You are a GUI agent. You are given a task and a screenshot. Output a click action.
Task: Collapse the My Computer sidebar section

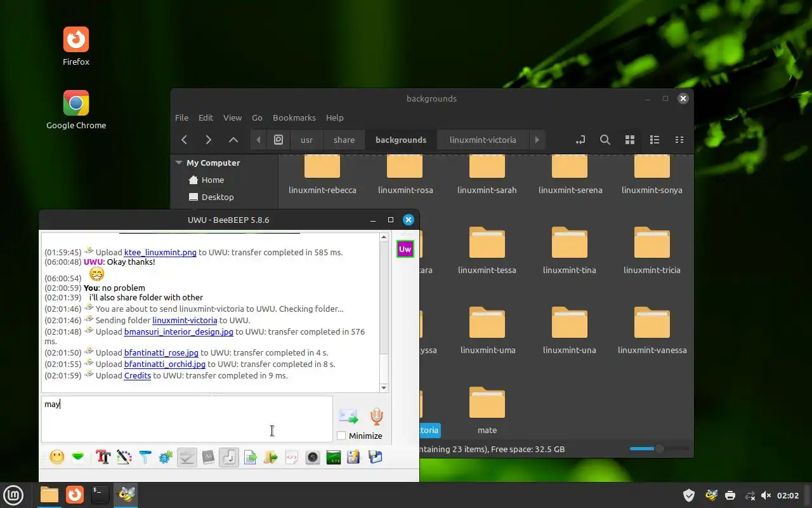tap(180, 163)
